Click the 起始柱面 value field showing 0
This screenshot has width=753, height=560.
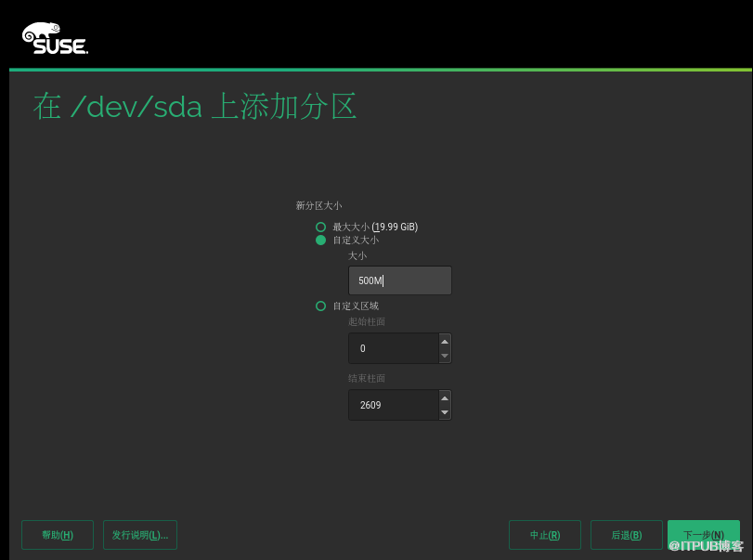tap(392, 348)
